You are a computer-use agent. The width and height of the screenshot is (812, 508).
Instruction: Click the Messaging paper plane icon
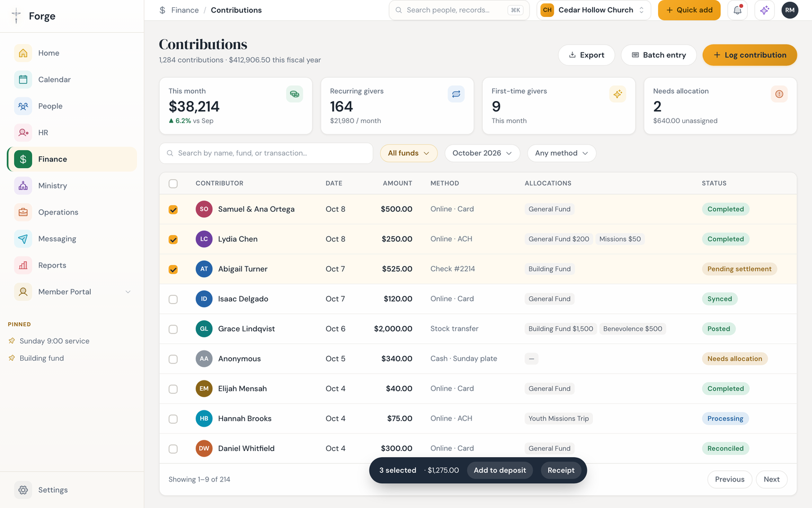(x=23, y=239)
